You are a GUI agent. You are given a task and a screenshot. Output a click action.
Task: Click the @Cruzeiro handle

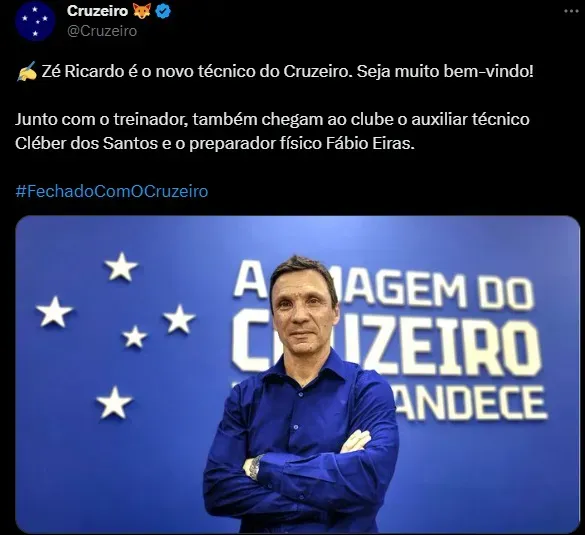click(x=102, y=31)
